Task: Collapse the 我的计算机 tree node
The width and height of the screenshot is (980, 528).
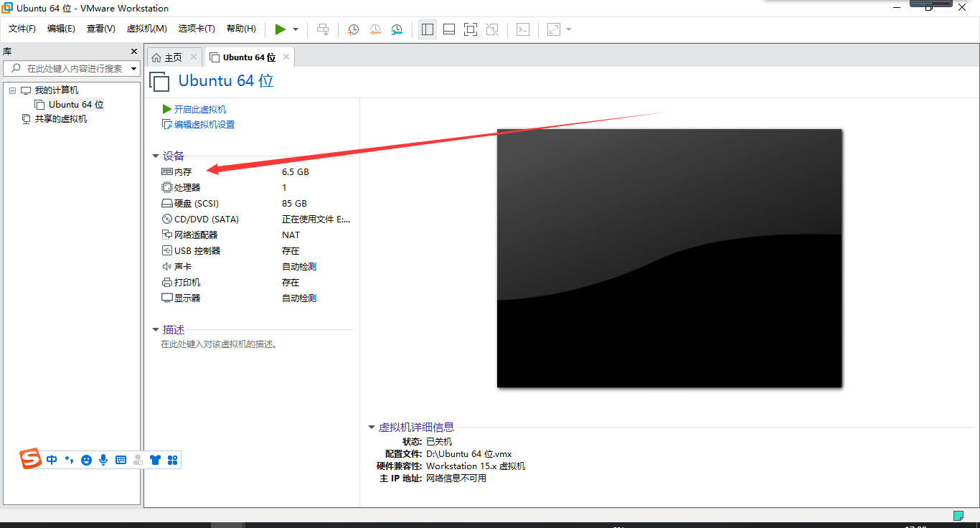Action: [12, 90]
